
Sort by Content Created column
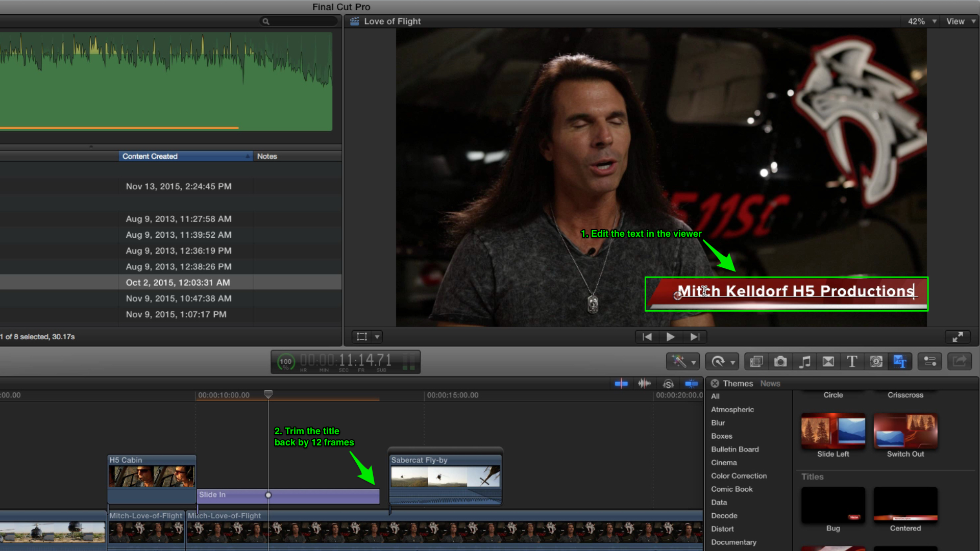tap(186, 156)
